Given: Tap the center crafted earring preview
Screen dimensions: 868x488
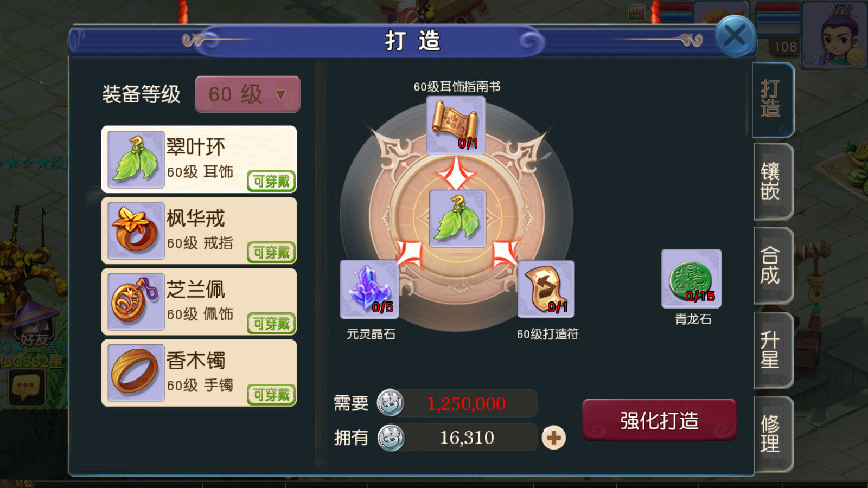Looking at the screenshot, I should [x=457, y=219].
